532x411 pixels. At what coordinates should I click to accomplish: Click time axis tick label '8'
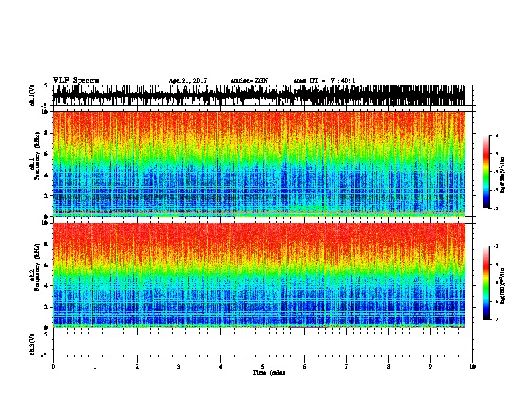coord(388,367)
